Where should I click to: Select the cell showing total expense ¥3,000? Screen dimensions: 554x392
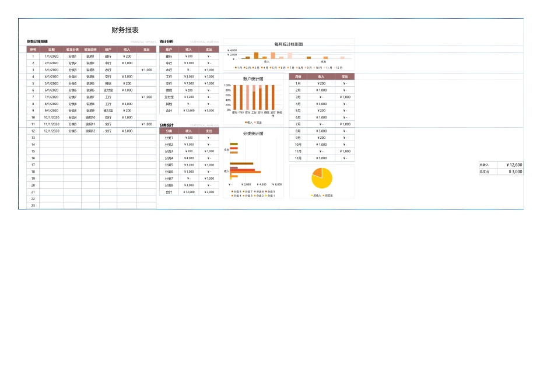pyautogui.click(x=511, y=172)
